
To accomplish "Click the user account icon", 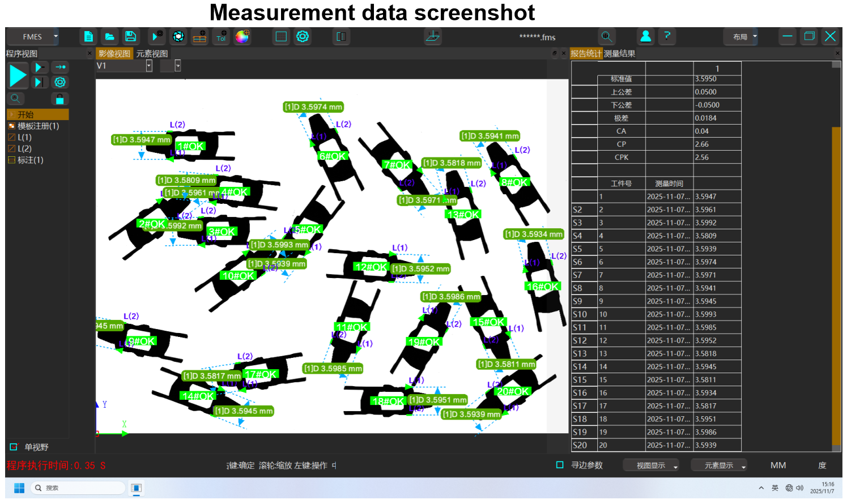I will (x=645, y=37).
